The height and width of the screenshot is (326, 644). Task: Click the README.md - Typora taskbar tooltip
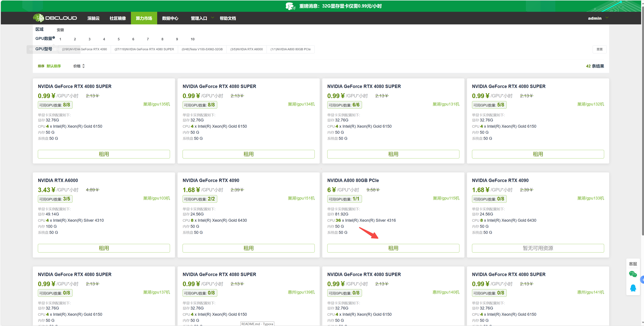point(257,324)
